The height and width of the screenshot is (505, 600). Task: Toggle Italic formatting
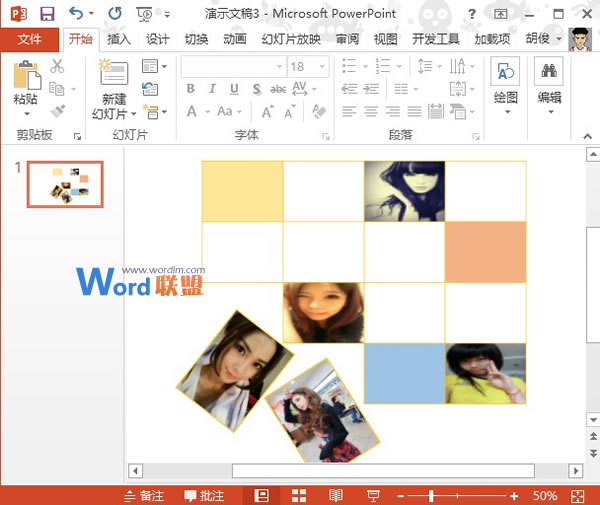[212, 89]
